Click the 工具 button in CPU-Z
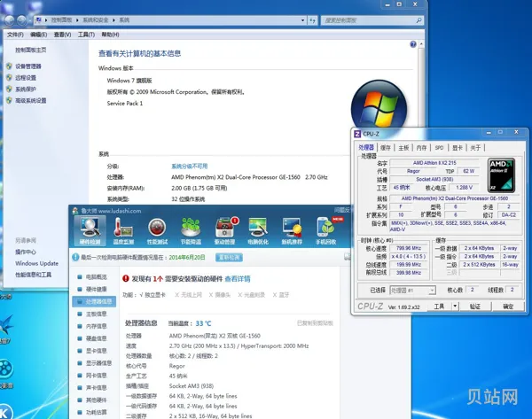This screenshot has width=532, height=419. 439,306
